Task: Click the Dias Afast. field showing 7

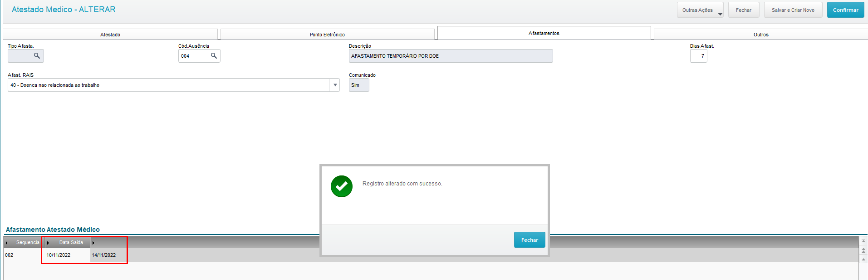Action: pyautogui.click(x=698, y=56)
